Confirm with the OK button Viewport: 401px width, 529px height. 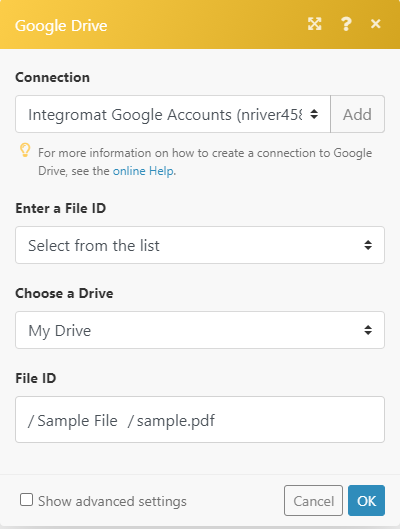pos(366,501)
